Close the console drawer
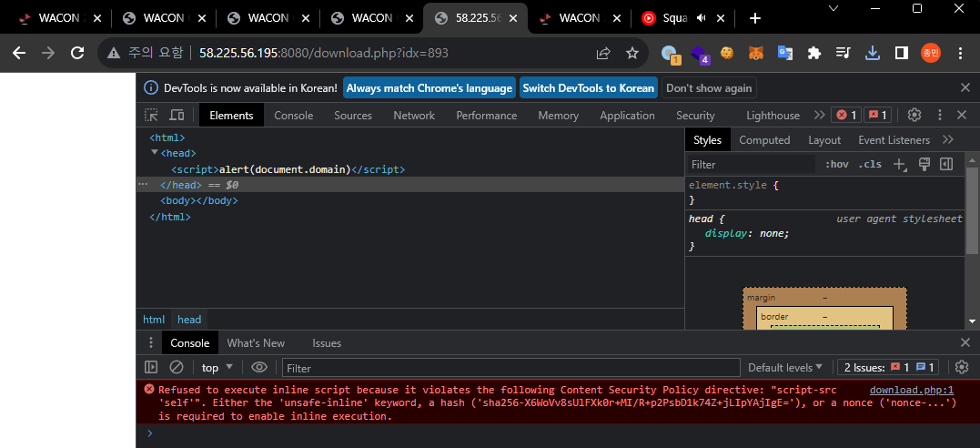The image size is (980, 448). (965, 342)
